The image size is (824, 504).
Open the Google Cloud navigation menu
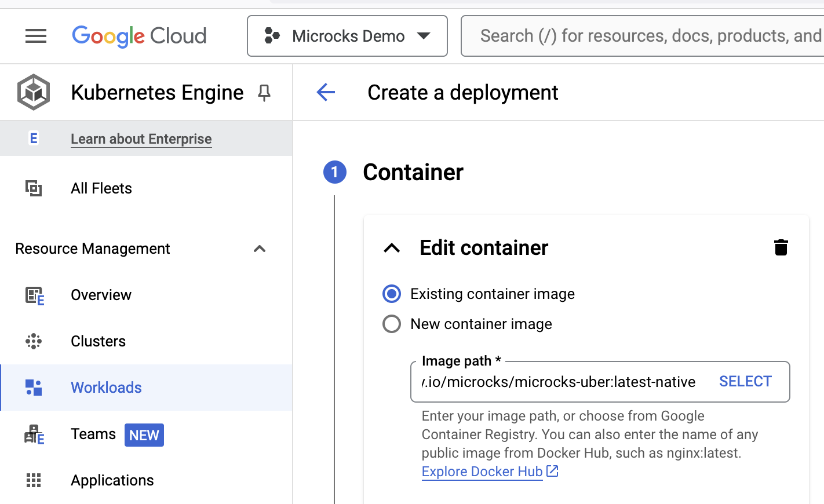click(x=36, y=36)
